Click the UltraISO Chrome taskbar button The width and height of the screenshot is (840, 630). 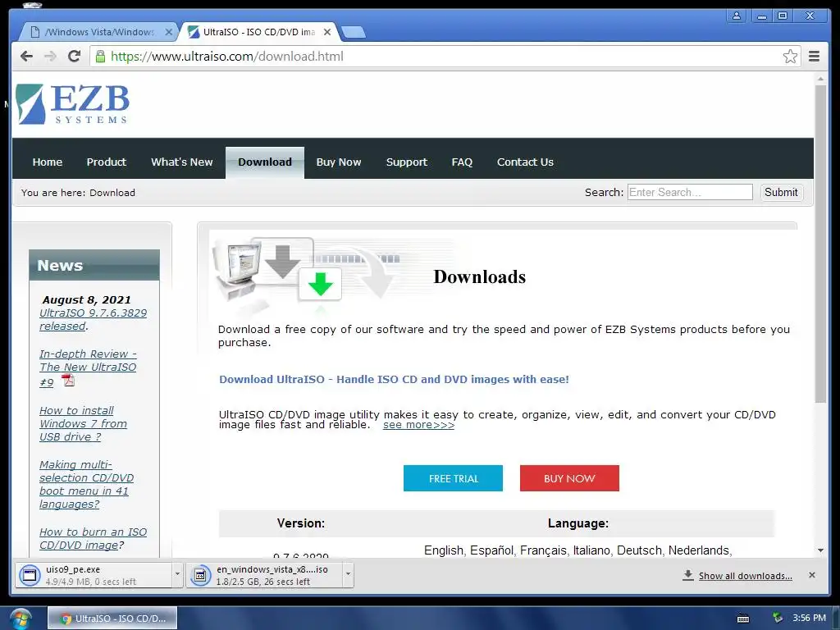click(112, 619)
